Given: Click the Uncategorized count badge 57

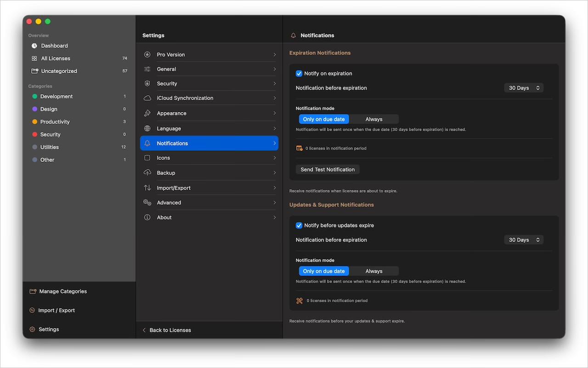Looking at the screenshot, I should (124, 71).
